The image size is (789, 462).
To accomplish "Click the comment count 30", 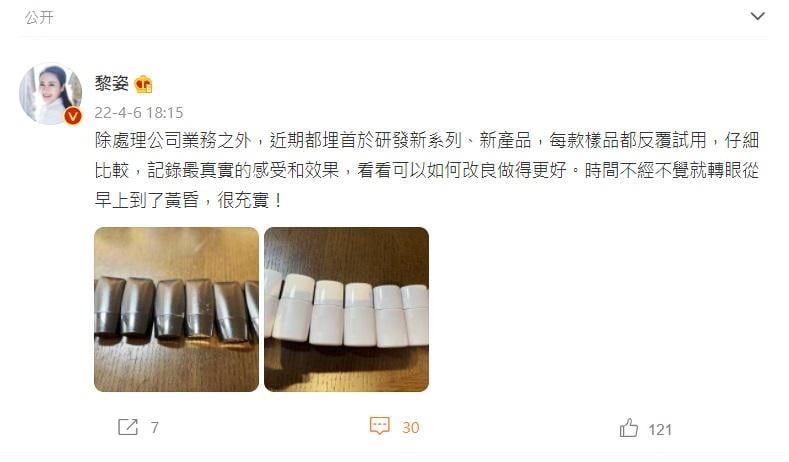I will pos(411,428).
